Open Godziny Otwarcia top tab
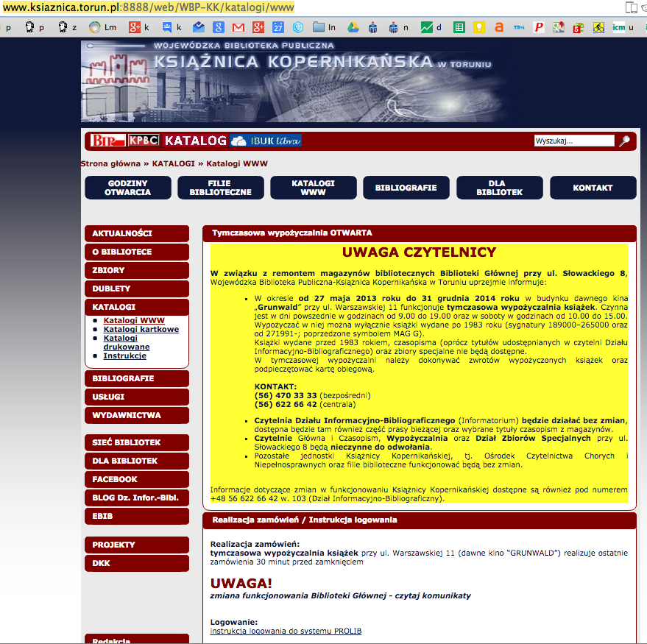The image size is (647, 644). coord(128,188)
